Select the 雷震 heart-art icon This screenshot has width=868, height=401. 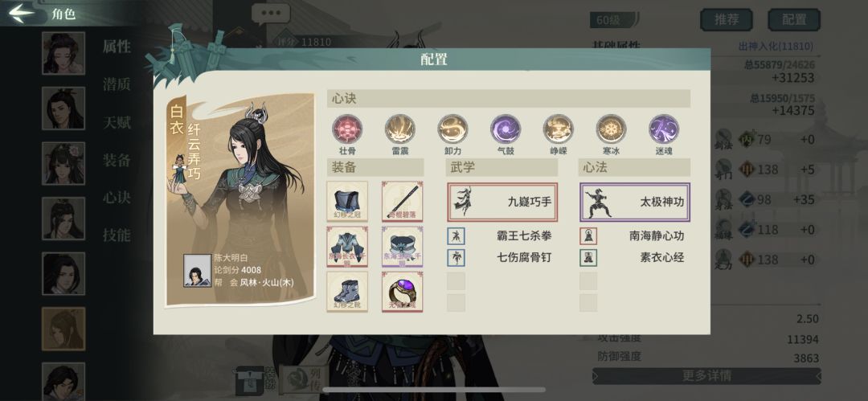[x=399, y=129]
